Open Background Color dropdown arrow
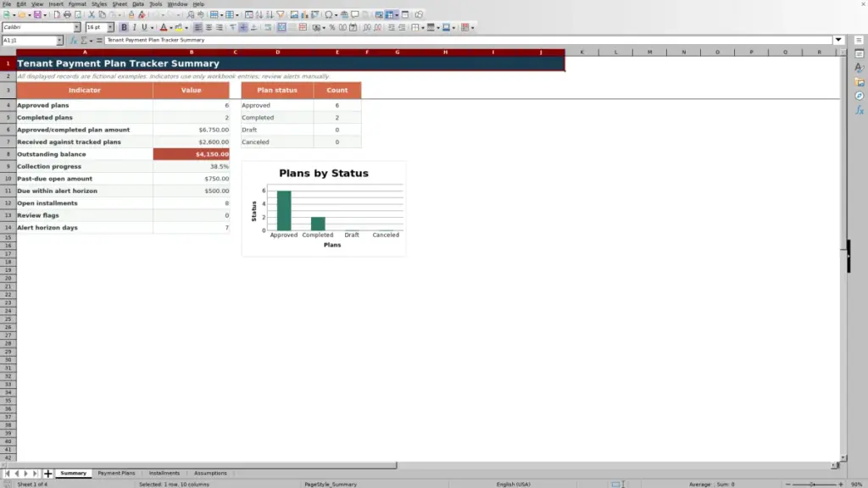Image resolution: width=868 pixels, height=488 pixels. coord(186,28)
